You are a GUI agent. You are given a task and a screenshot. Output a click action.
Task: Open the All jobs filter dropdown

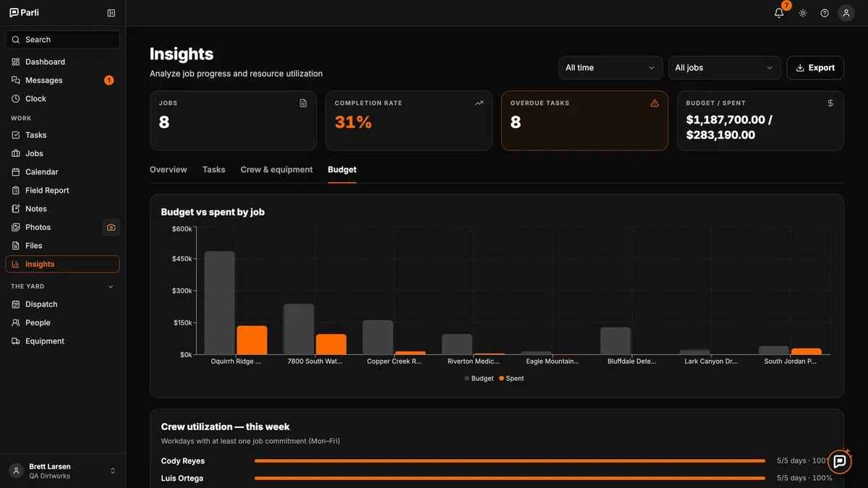click(x=724, y=68)
